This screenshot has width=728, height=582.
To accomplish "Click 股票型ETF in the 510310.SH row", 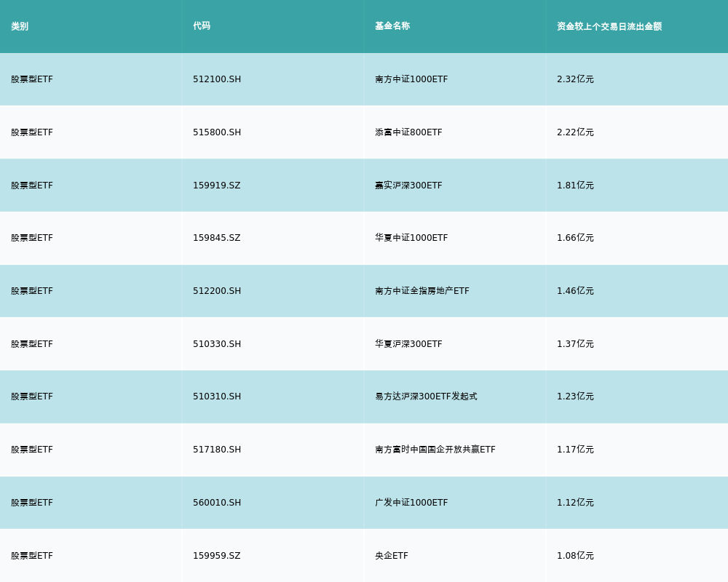I will 32,396.
